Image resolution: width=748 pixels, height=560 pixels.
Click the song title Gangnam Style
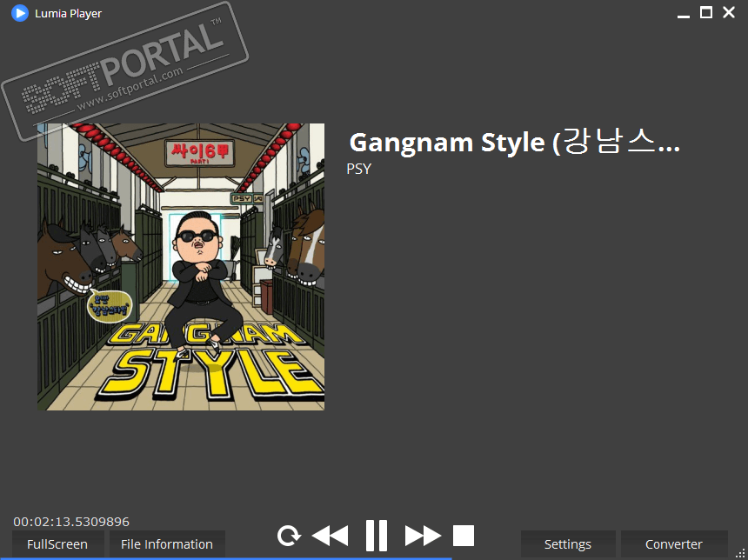click(x=514, y=142)
